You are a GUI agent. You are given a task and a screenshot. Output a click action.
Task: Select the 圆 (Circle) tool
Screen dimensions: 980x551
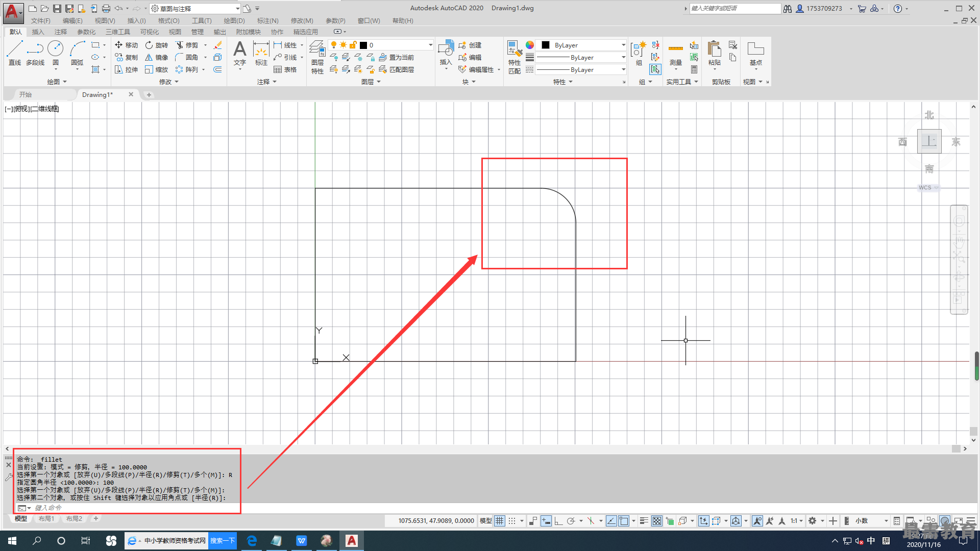[x=55, y=54]
